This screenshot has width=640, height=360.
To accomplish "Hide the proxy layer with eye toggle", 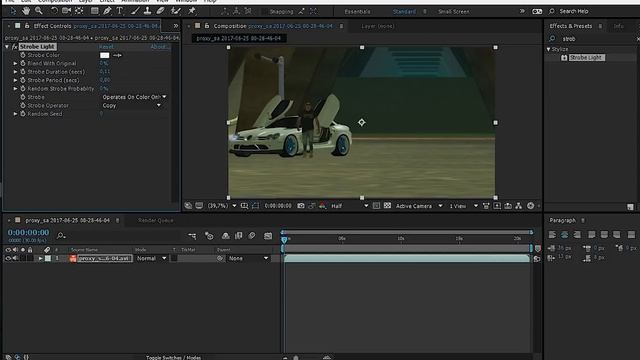I will tap(8, 258).
